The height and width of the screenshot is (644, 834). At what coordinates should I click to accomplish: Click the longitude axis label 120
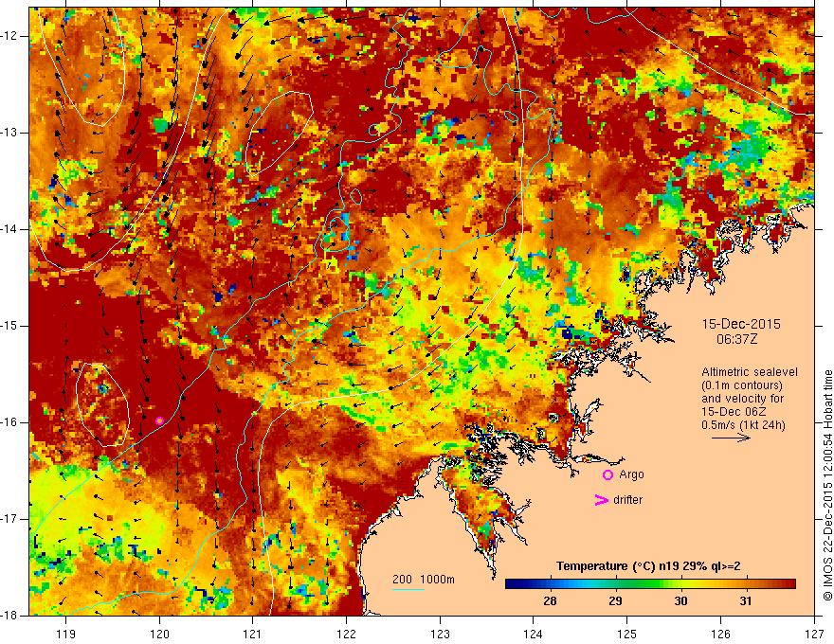point(159,634)
